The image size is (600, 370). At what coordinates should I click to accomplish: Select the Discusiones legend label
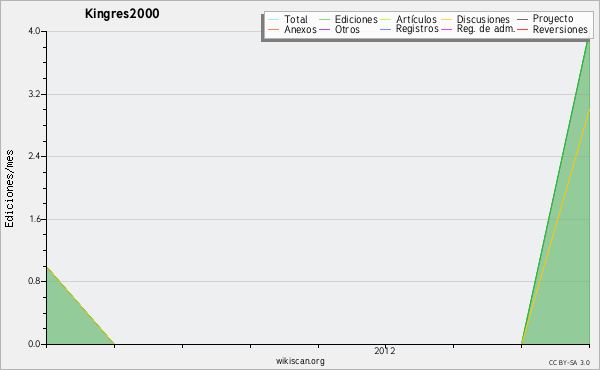(x=483, y=19)
